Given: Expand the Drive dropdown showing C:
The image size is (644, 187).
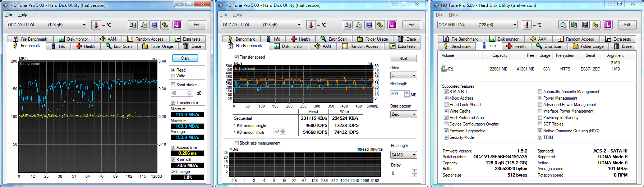Looking at the screenshot, I should (404, 76).
